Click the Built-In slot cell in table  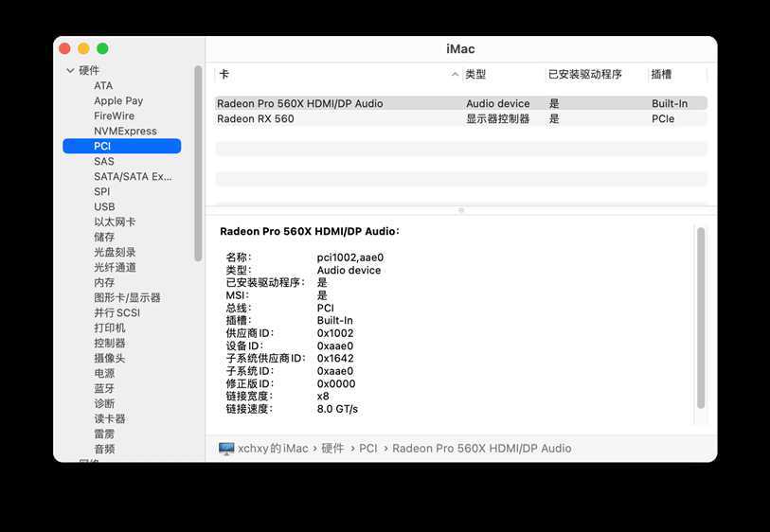[670, 103]
